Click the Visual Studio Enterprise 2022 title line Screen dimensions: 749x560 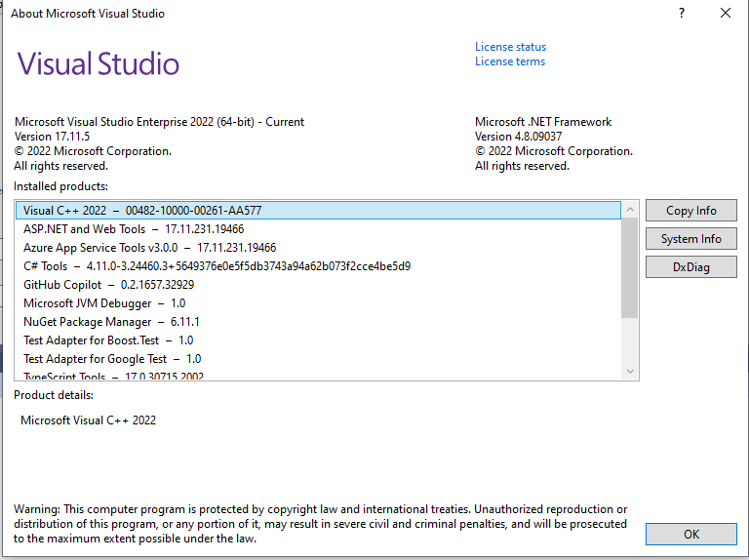tap(159, 122)
